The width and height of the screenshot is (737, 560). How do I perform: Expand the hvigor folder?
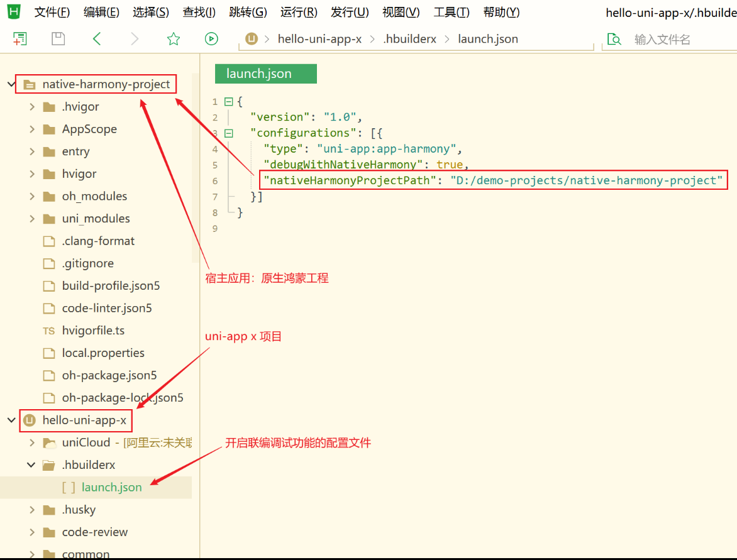click(32, 174)
